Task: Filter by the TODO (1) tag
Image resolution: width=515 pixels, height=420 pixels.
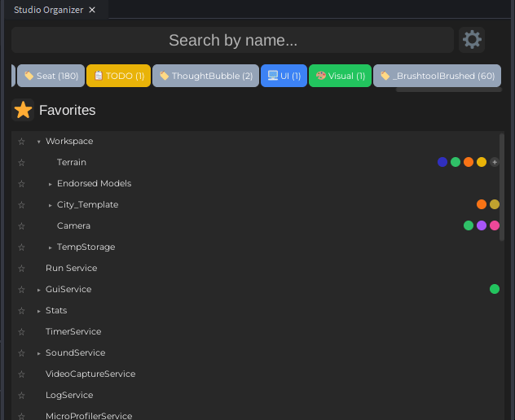Action: 118,76
